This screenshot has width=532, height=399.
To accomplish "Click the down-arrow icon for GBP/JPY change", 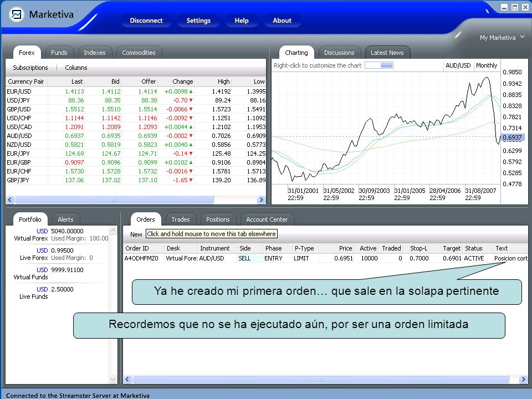I will (191, 180).
